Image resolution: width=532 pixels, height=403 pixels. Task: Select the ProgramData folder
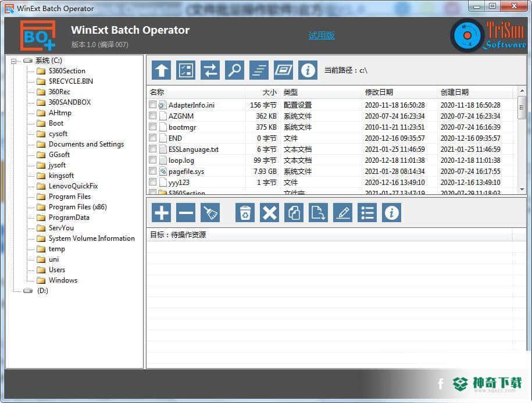pyautogui.click(x=69, y=217)
